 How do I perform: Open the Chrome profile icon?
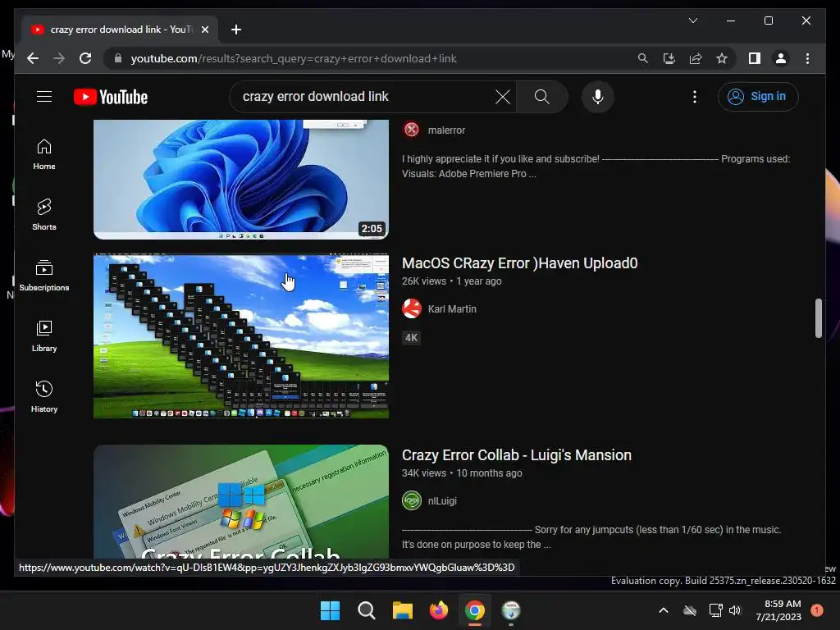click(781, 58)
